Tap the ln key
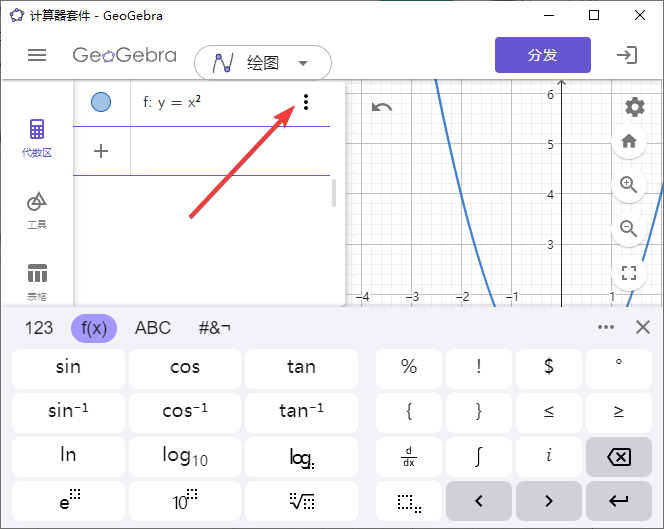664x529 pixels. pos(68,456)
